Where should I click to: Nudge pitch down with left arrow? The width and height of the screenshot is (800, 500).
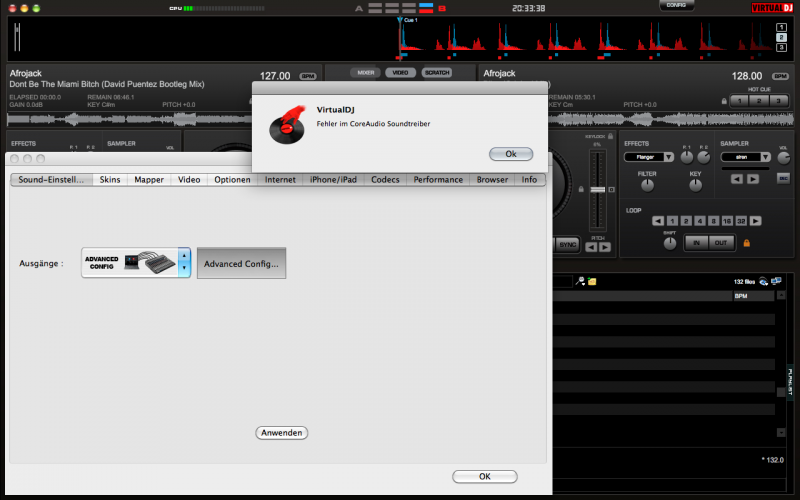(x=591, y=247)
